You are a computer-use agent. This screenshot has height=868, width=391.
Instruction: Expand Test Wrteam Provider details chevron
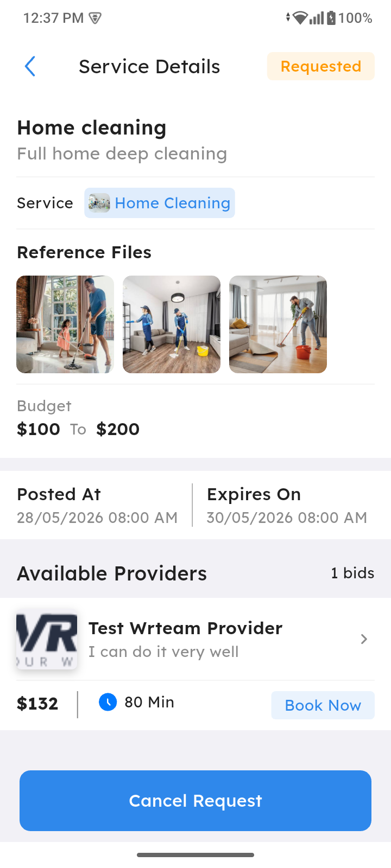click(x=364, y=639)
